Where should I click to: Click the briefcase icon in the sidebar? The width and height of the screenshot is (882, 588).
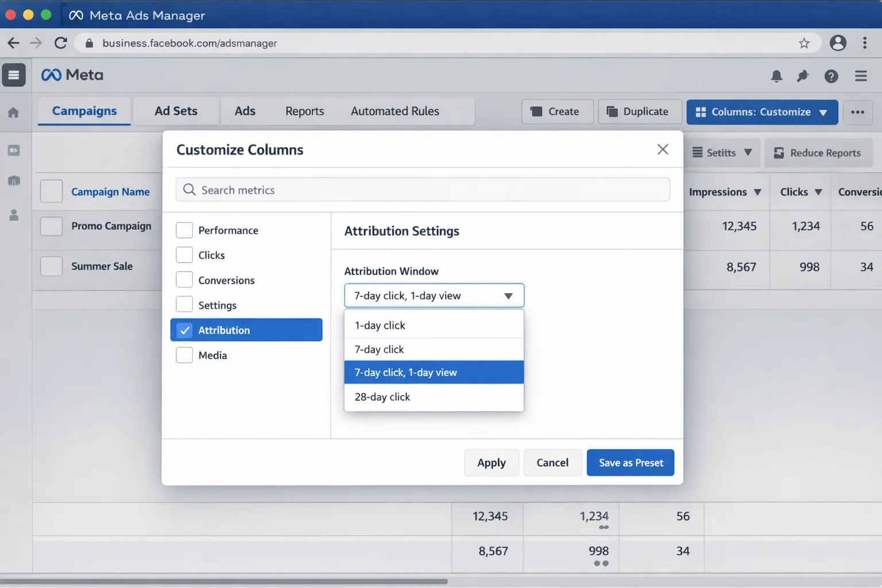(x=14, y=180)
